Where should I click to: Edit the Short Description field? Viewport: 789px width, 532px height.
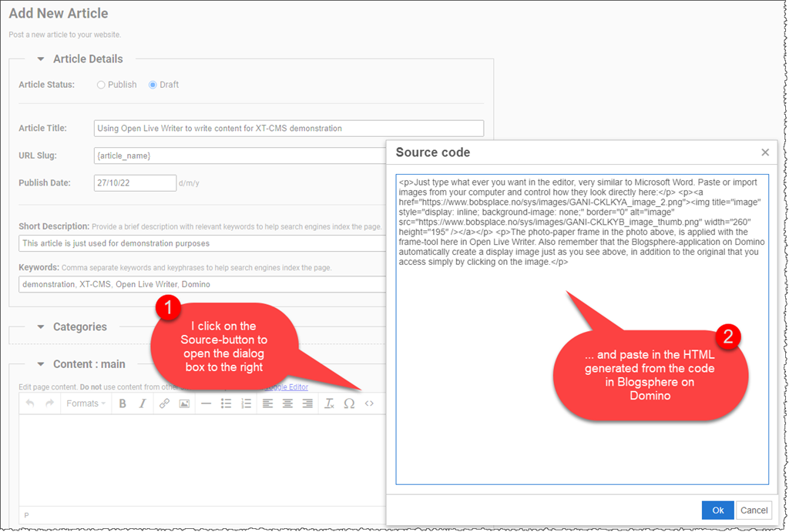pyautogui.click(x=203, y=243)
